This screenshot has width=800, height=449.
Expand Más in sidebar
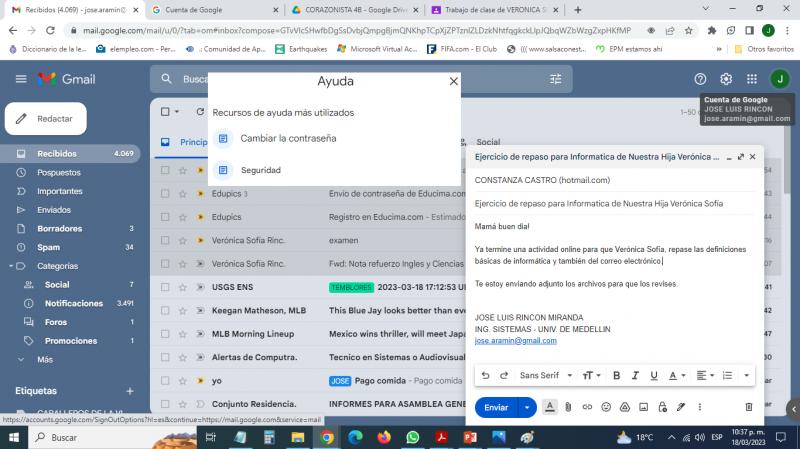(x=45, y=360)
